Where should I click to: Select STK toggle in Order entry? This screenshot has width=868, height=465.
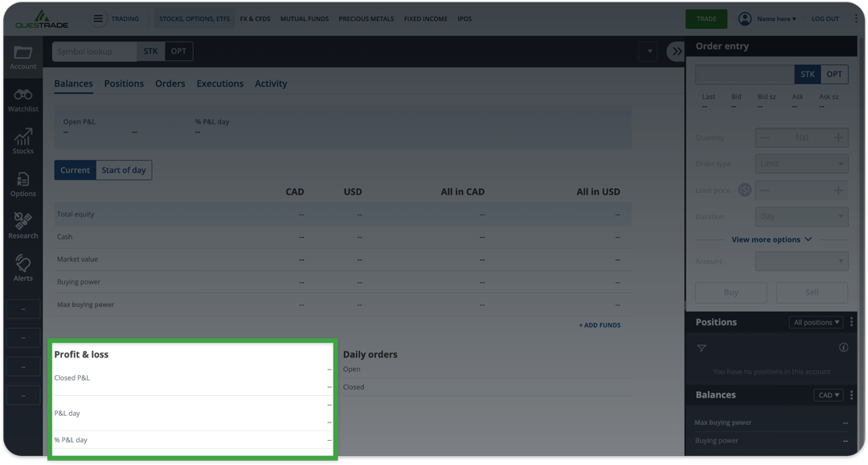tap(808, 74)
